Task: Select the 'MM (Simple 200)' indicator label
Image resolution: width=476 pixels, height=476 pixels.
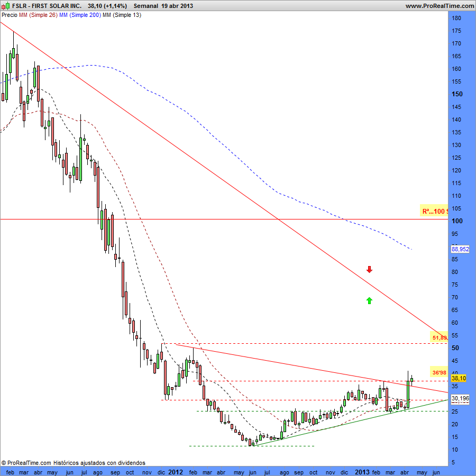Action: coord(80,15)
